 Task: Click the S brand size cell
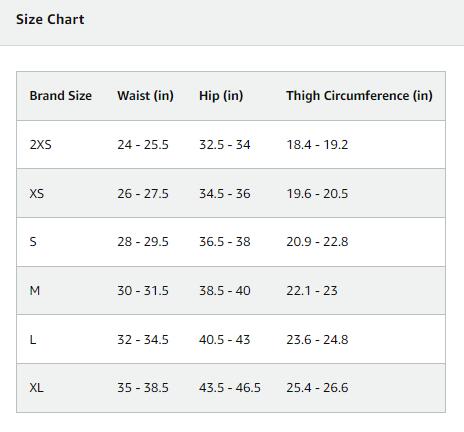click(33, 242)
